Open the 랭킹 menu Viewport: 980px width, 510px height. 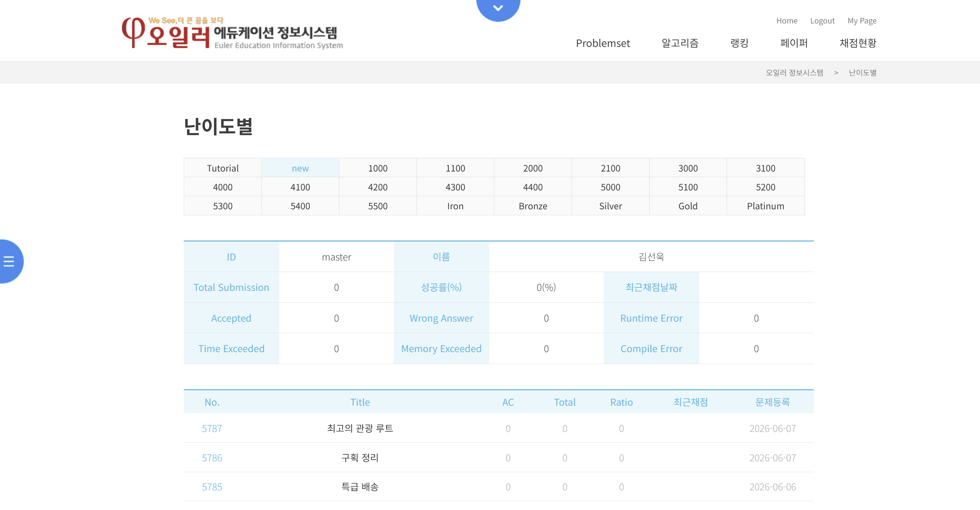click(x=739, y=43)
